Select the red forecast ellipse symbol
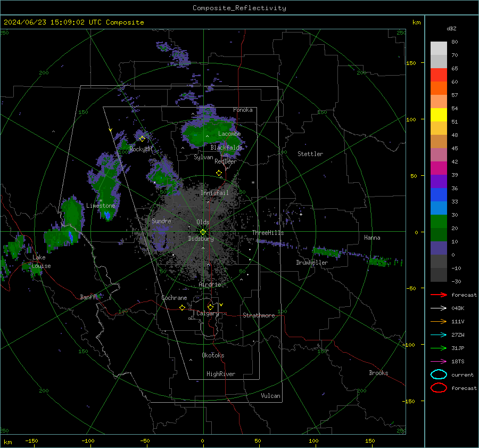This screenshot has height=448, width=479. [x=439, y=388]
